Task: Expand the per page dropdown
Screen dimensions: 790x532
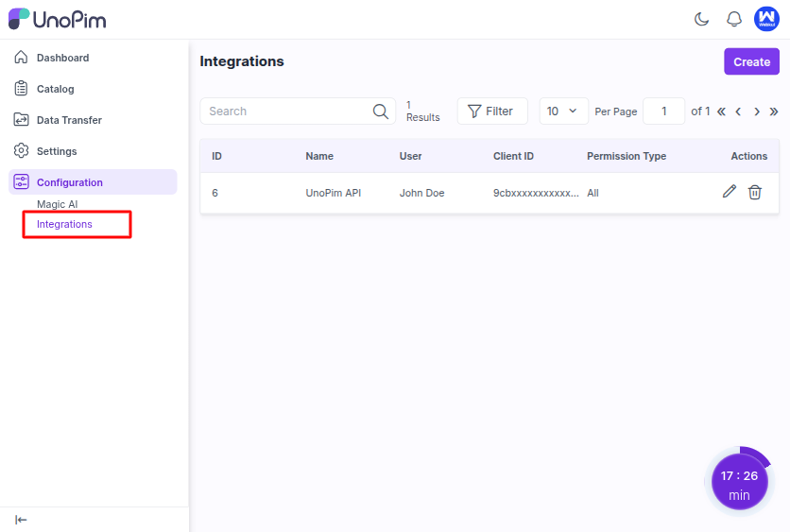Action: point(563,112)
